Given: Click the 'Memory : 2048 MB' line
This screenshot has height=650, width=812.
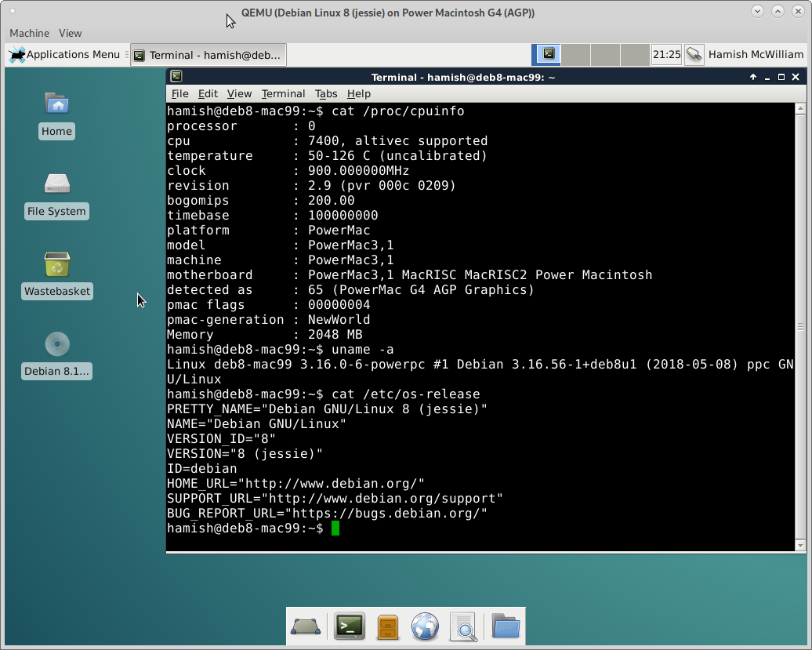Looking at the screenshot, I should [265, 335].
